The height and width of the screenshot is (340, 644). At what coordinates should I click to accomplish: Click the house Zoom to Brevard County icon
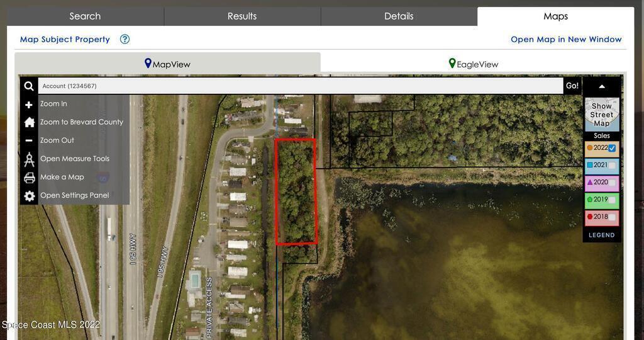click(x=29, y=122)
